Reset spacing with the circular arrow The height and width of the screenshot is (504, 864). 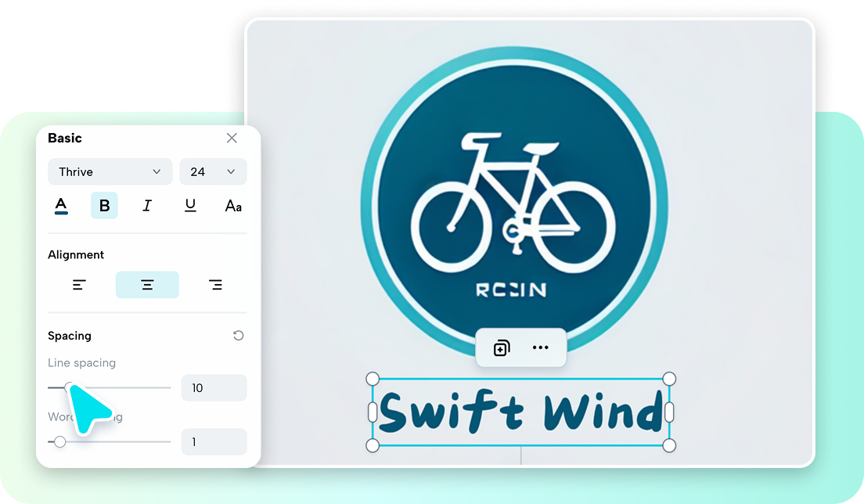[x=238, y=336]
